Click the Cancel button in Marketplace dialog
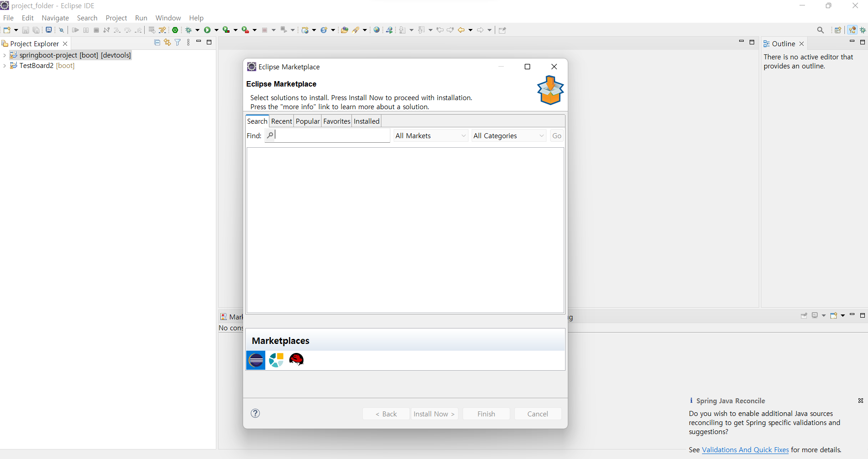 538,414
